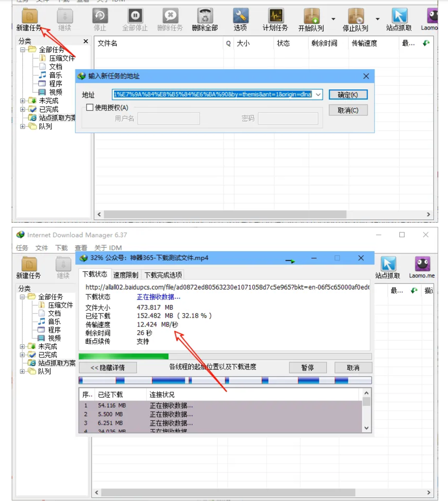Screen dimensions: 448x501
Task: Select 视频 in upper category tree
Action: click(56, 92)
